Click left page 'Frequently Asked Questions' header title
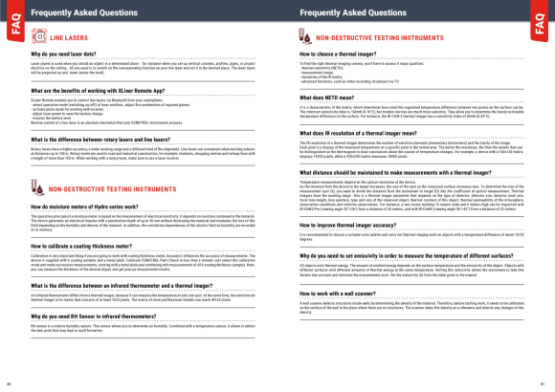Screen dimensions: 555x392 [84, 12]
